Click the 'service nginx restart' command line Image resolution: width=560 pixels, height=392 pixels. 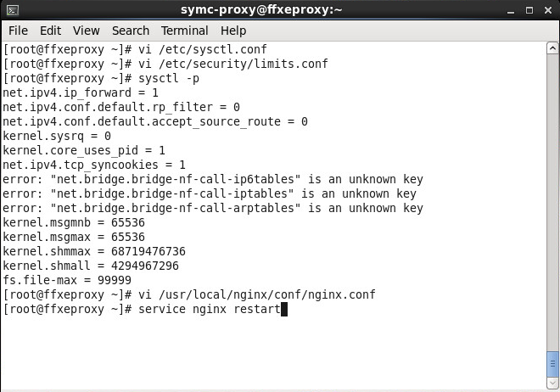(208, 310)
